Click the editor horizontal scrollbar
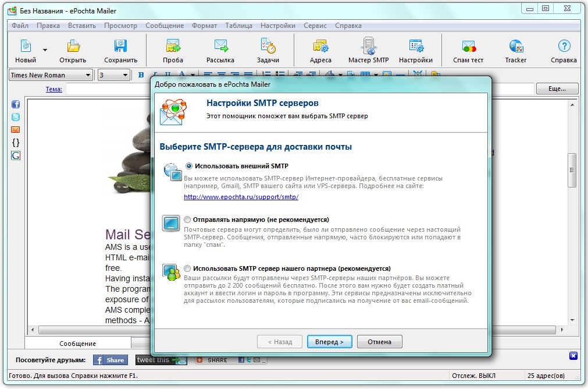588x389 pixels. tap(297, 330)
